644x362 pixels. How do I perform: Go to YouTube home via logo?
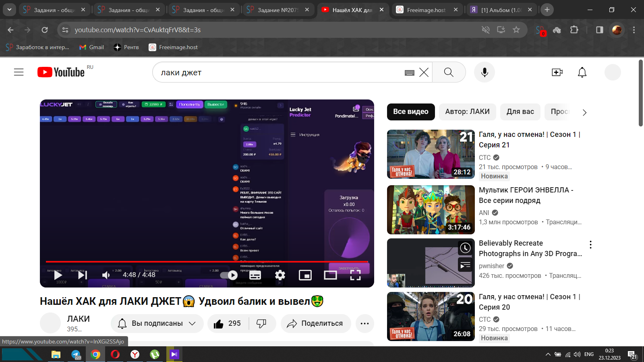click(61, 72)
